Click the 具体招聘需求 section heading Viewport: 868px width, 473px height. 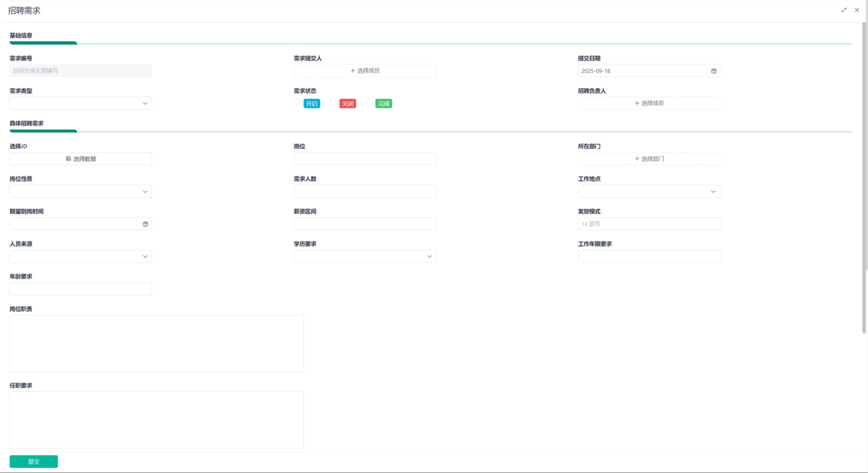point(27,124)
